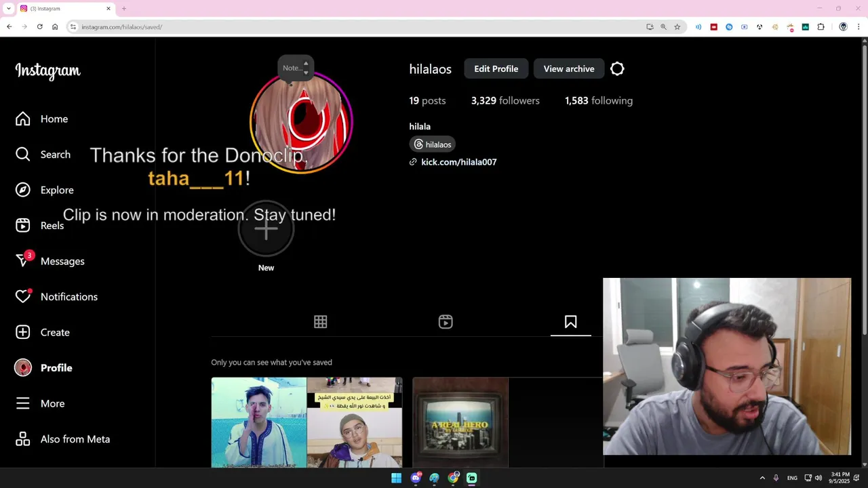
Task: Go to Explore page
Action: tap(45, 190)
